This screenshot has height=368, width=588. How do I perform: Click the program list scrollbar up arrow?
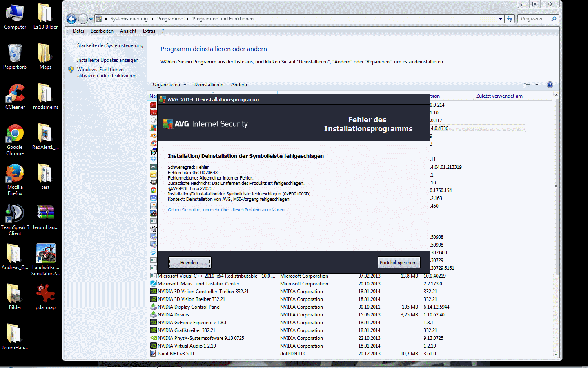pyautogui.click(x=556, y=95)
